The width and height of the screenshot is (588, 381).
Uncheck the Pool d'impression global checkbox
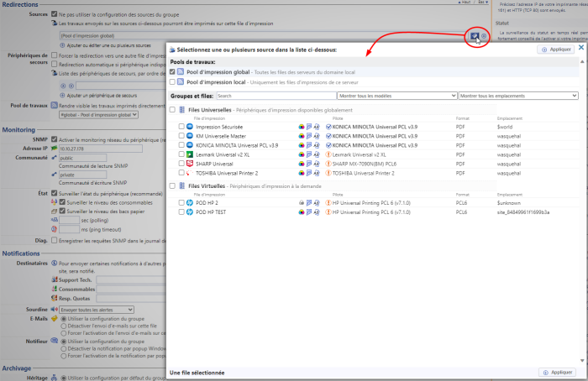(x=173, y=72)
